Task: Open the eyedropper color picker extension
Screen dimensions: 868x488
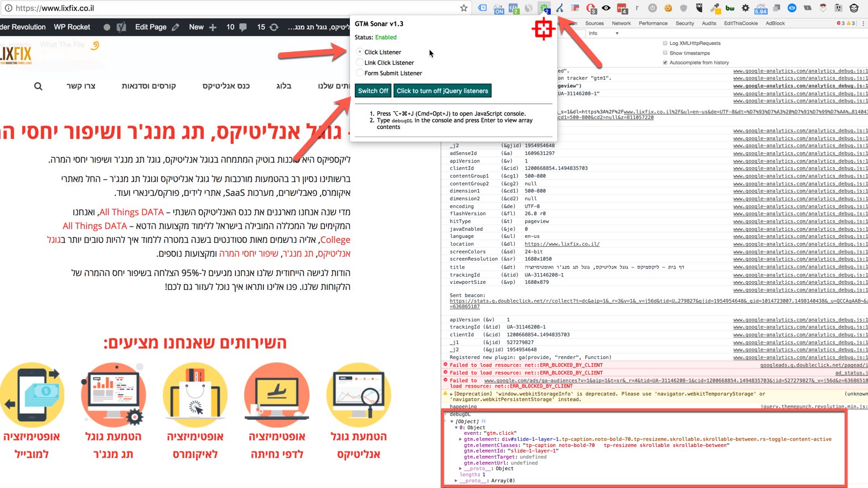Action: 715,8
